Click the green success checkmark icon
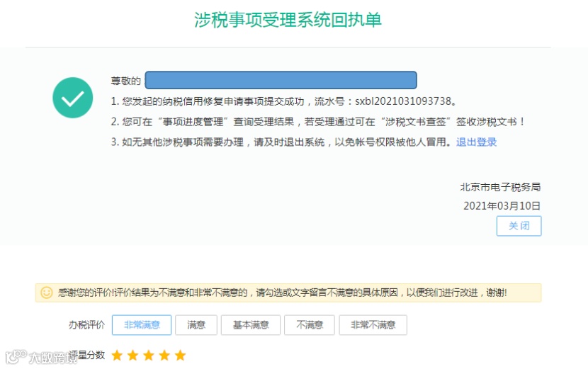This screenshot has height=369, width=588. (73, 98)
